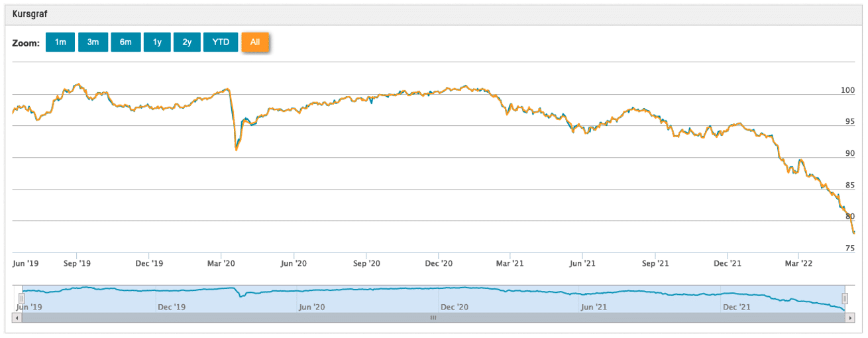Click the right navigator range handle
Viewport: 868px width, 338px height.
point(845,298)
